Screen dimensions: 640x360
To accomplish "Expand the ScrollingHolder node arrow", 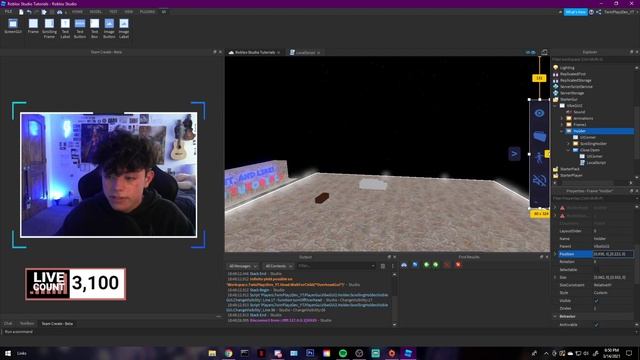I will tap(568, 144).
